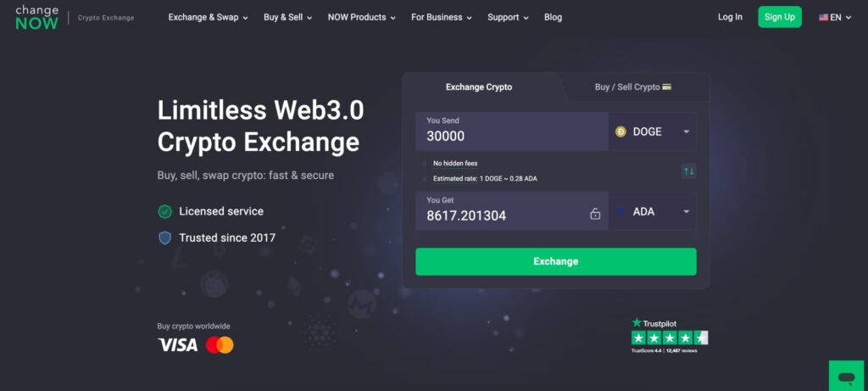Open the ADA currency dropdown
This screenshot has height=391, width=868.
(652, 211)
